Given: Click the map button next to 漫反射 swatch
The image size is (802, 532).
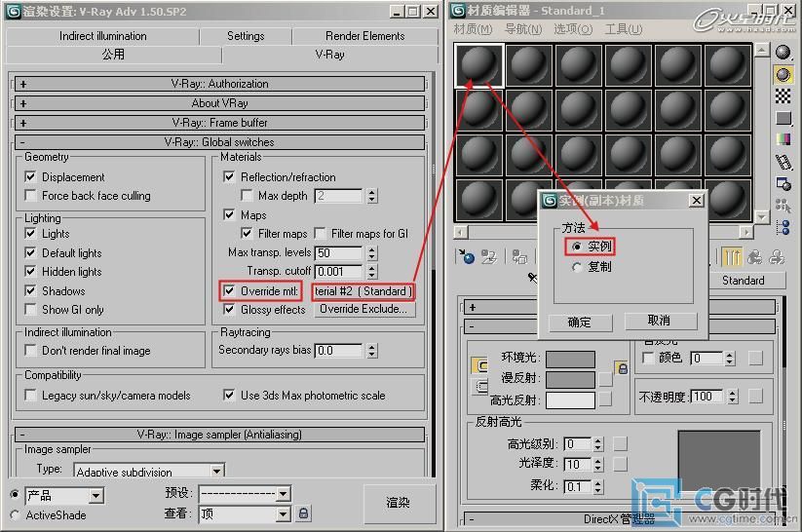Looking at the screenshot, I should point(605,379).
